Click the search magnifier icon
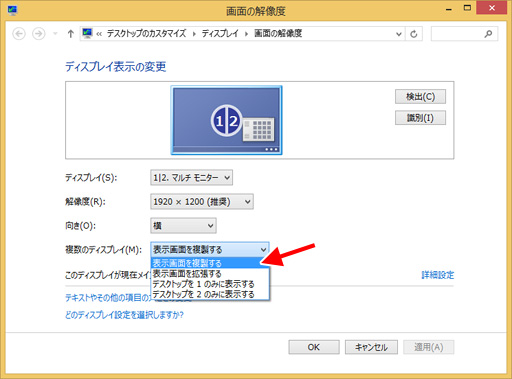This screenshot has height=379, width=512. coord(488,34)
